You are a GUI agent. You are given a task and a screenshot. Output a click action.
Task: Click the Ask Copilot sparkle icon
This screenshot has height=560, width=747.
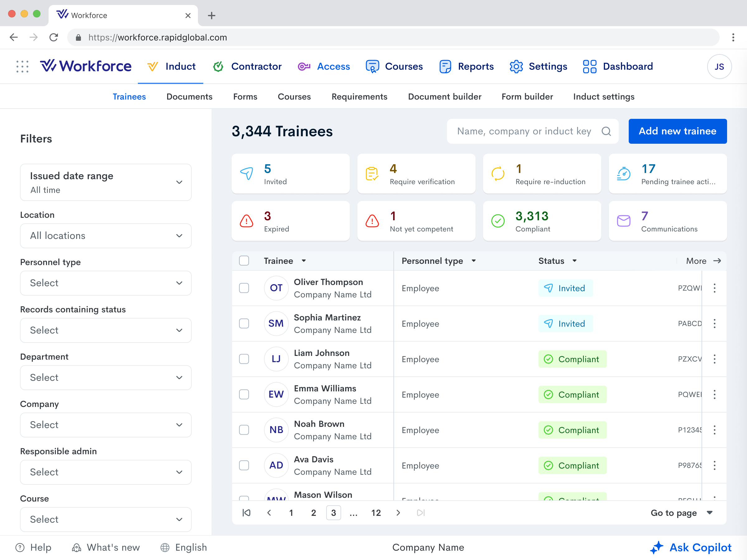click(656, 547)
